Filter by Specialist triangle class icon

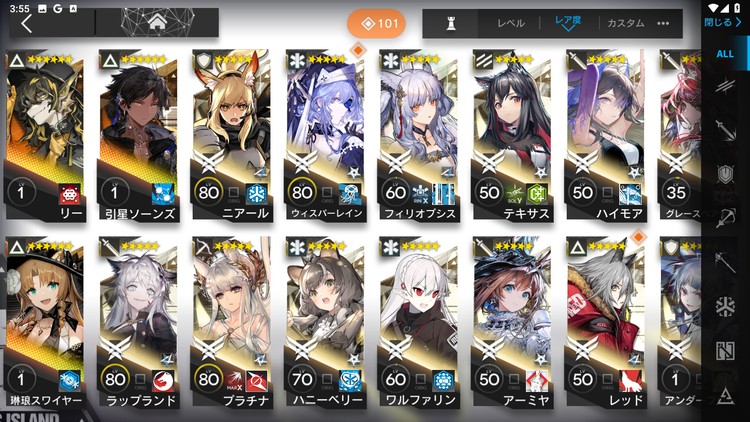tap(725, 395)
